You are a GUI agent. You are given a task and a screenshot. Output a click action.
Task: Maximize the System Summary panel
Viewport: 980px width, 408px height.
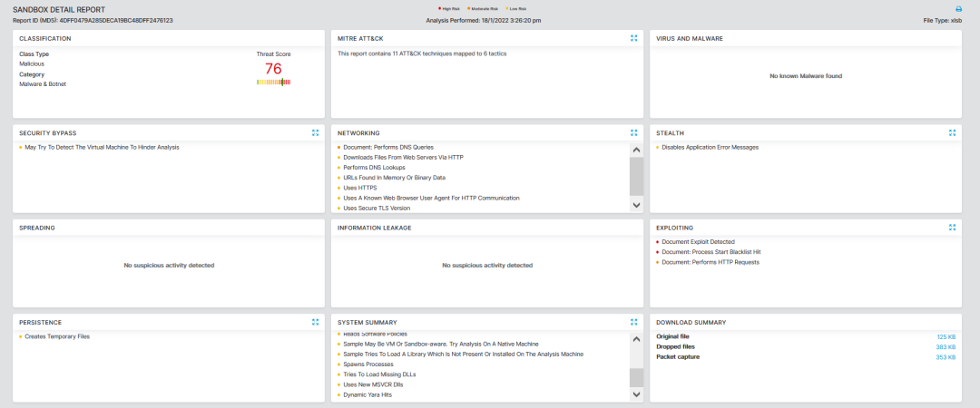point(634,321)
